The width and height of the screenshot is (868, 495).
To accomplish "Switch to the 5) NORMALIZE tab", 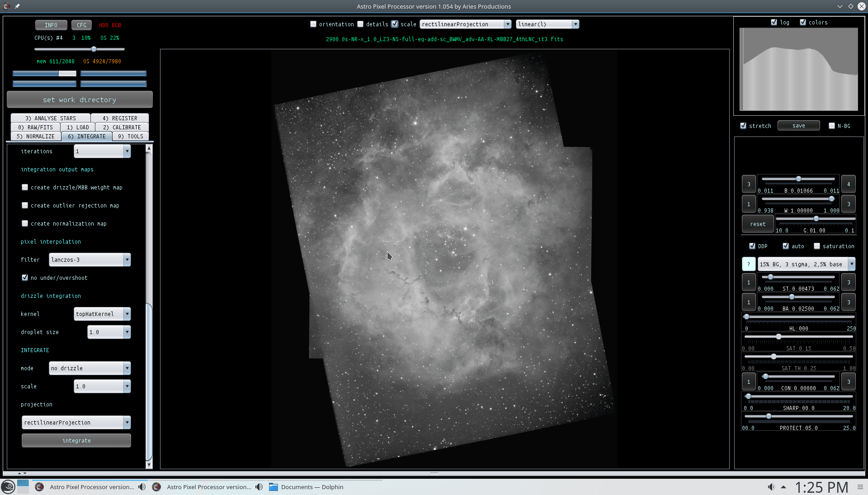I will pos(36,136).
